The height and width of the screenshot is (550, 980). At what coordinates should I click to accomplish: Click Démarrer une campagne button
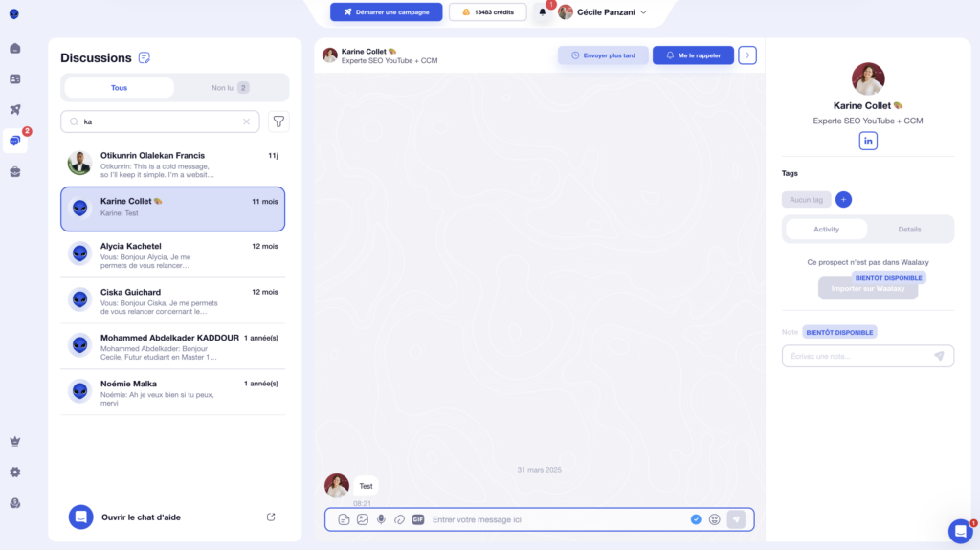[387, 12]
